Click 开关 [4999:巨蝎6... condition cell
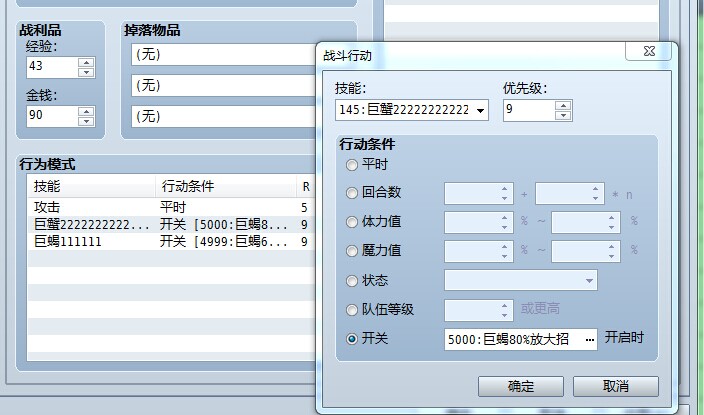 tap(224, 241)
